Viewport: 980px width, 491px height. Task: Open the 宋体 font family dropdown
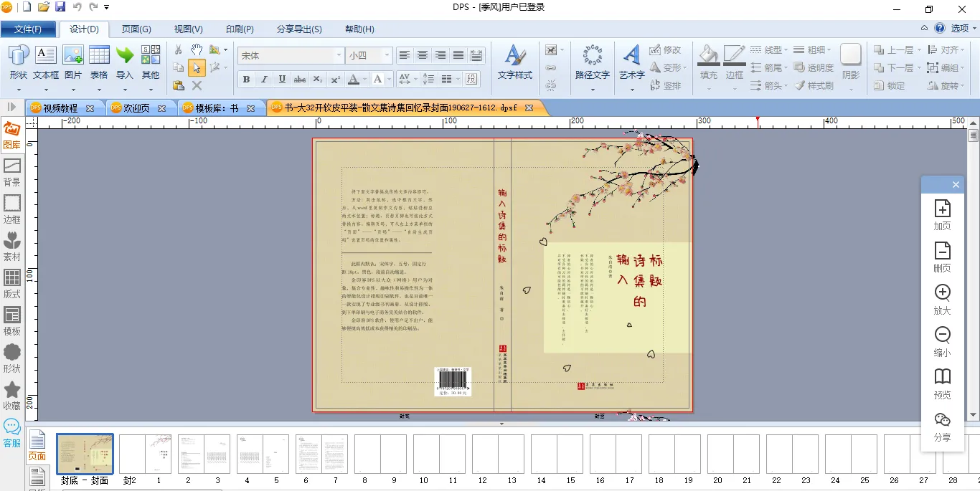[339, 55]
